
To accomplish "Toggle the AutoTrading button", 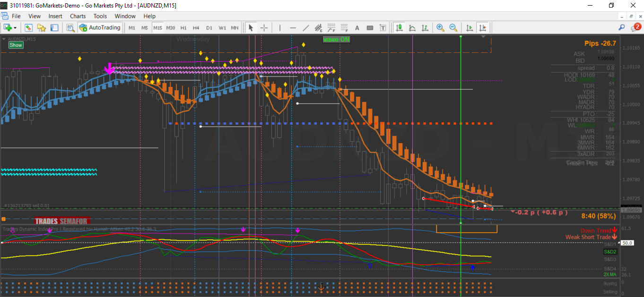I will pos(100,28).
